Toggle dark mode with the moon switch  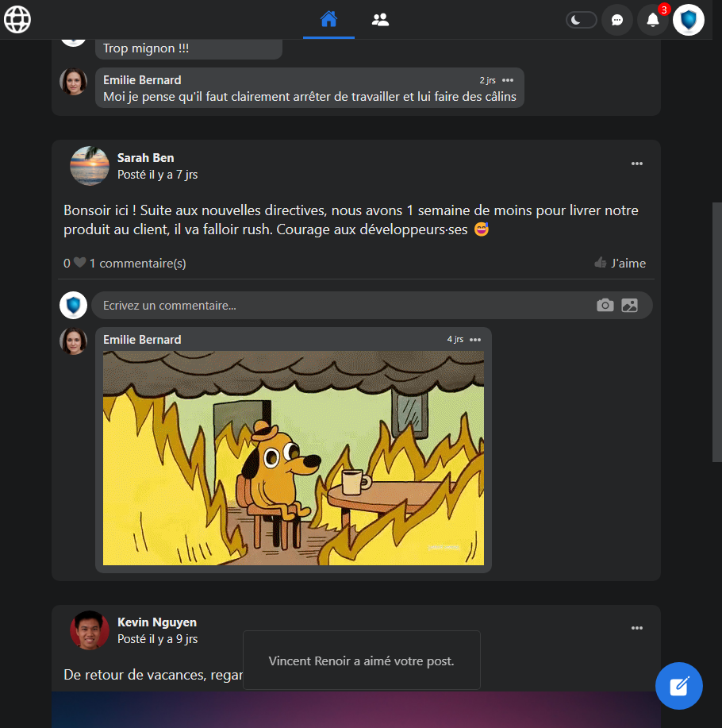(x=581, y=19)
